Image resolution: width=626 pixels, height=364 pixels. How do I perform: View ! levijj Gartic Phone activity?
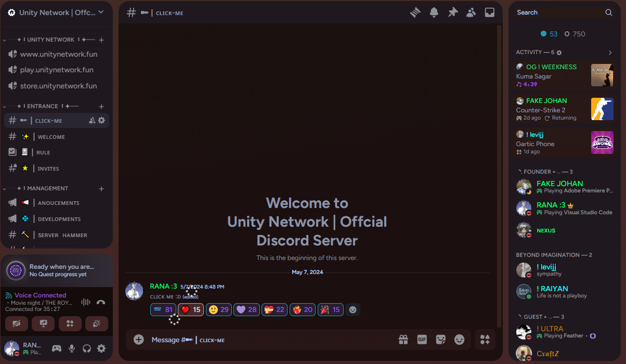[x=565, y=143]
